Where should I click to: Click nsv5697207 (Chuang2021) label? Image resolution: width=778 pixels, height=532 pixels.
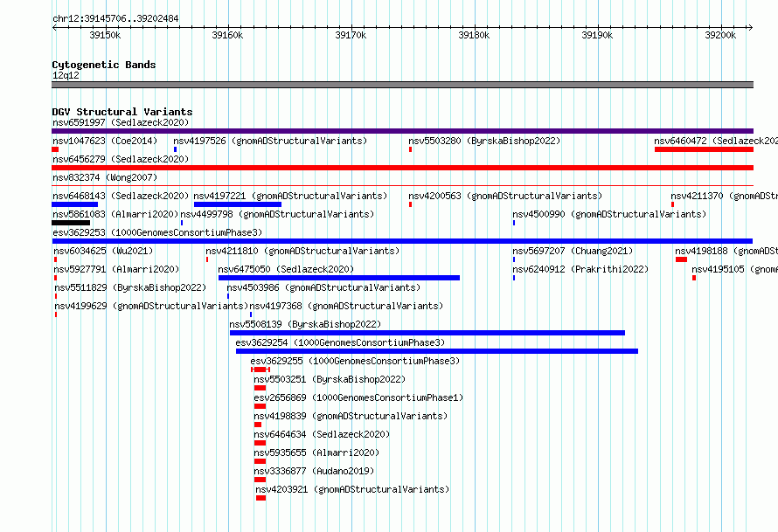(573, 251)
